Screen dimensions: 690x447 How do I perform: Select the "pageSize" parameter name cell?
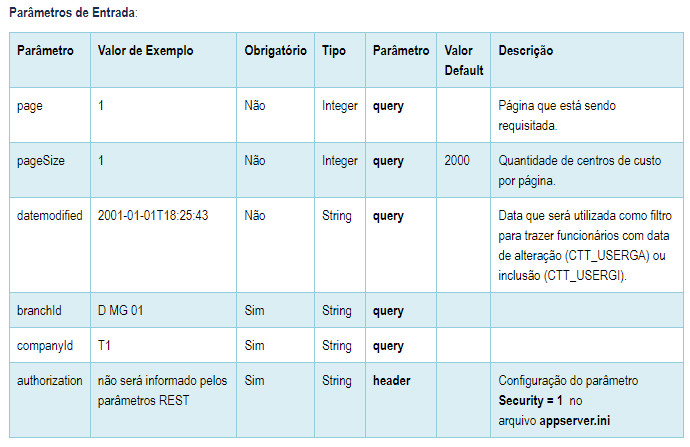pyautogui.click(x=41, y=161)
